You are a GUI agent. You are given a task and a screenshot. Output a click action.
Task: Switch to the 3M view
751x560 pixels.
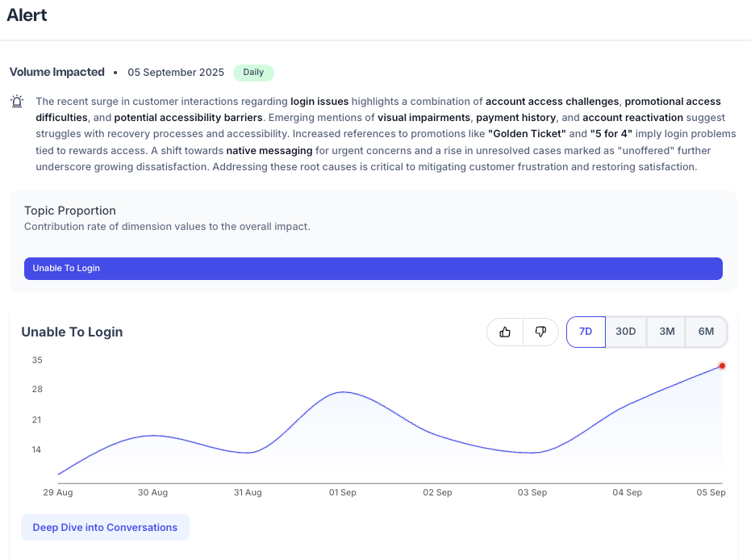665,331
